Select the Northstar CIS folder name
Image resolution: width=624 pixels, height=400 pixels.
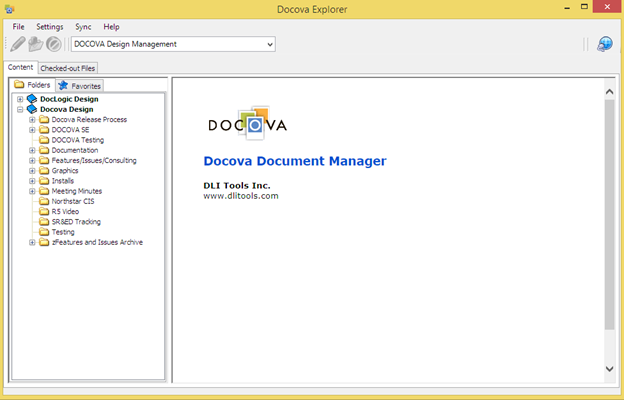[x=73, y=201]
